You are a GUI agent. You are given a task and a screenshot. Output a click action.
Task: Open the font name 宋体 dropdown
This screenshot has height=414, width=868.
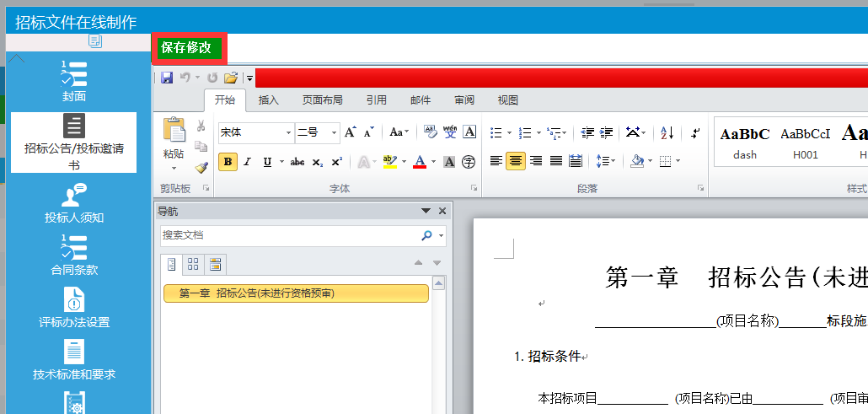click(288, 133)
